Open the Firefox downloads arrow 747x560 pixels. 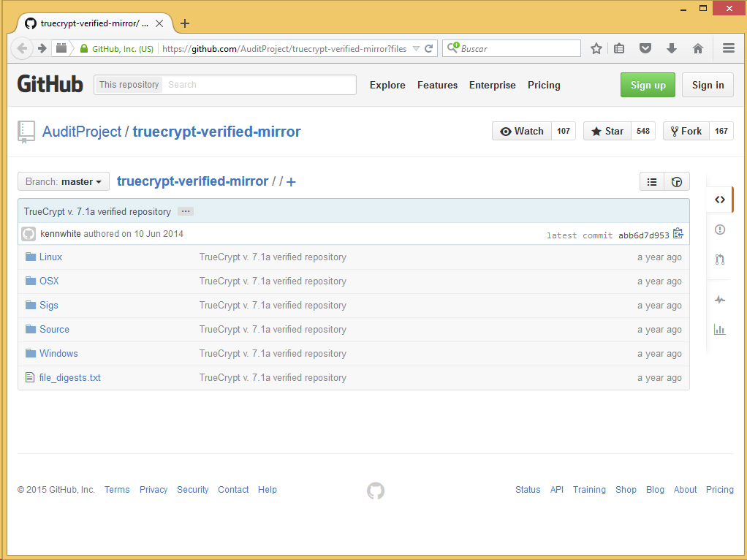[x=671, y=48]
